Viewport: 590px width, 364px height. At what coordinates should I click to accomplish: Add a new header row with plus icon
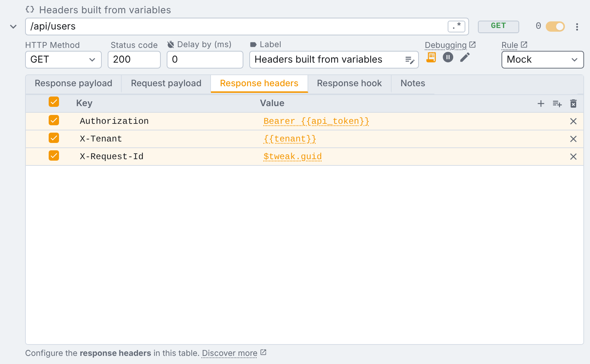click(x=541, y=104)
